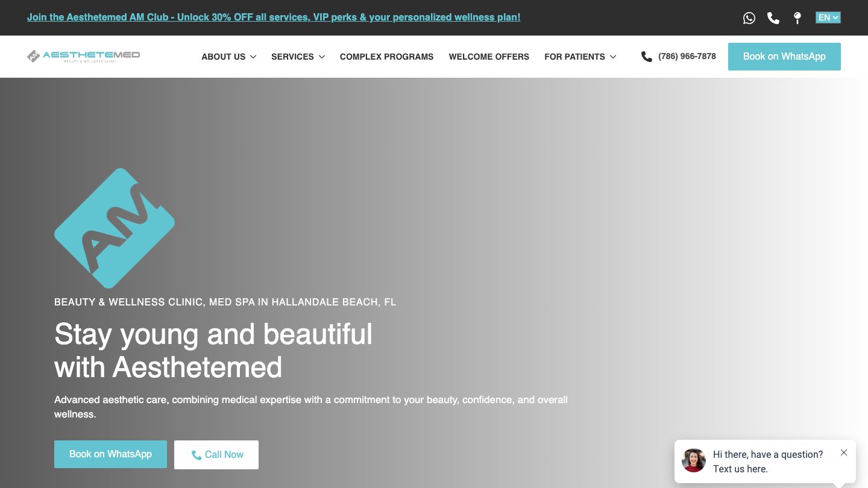The image size is (868, 488).
Task: Close the chat popup with X
Action: click(x=844, y=452)
